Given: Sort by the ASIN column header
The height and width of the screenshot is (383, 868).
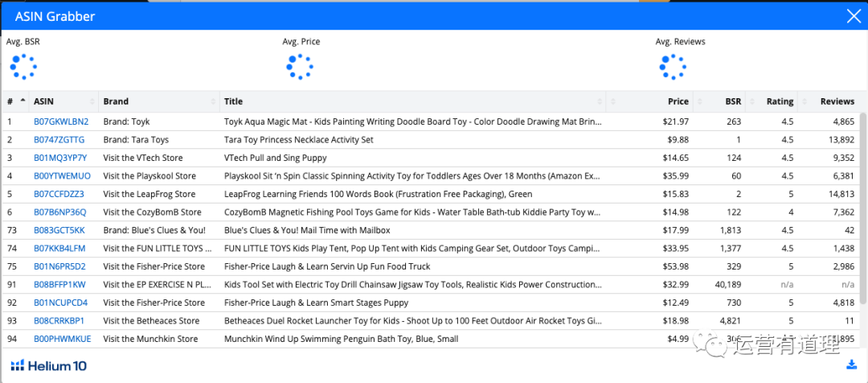Looking at the screenshot, I should pyautogui.click(x=43, y=102).
